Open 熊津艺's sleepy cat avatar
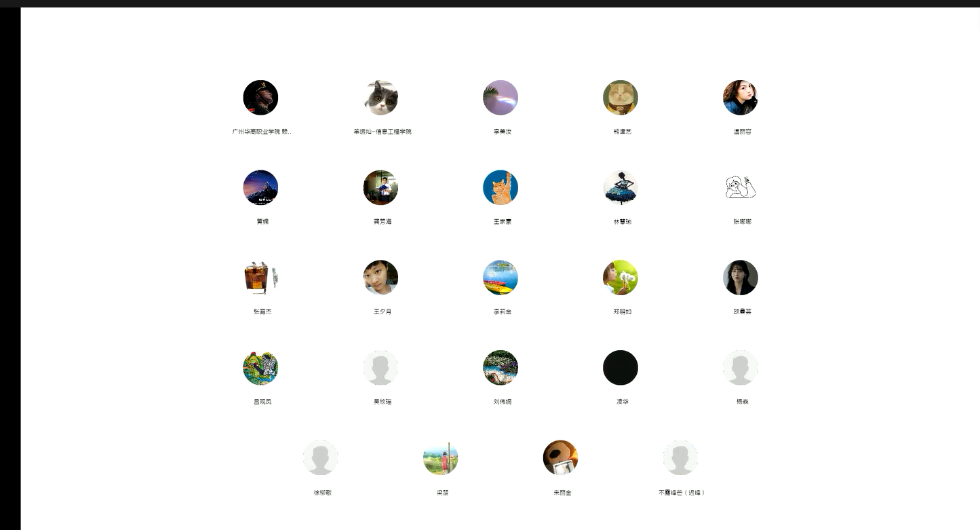 [x=621, y=98]
